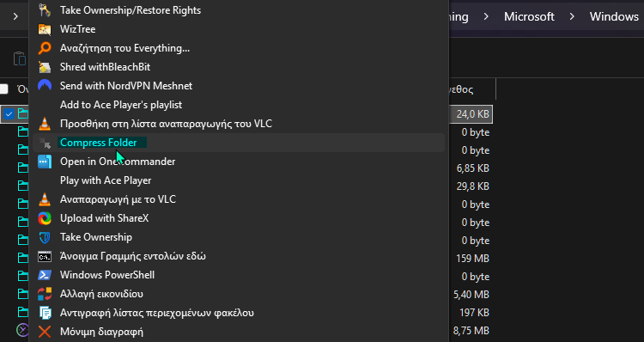Viewport: 644px width, 342px height.
Task: Click the NordVPN Meshnet icon
Action: click(45, 86)
